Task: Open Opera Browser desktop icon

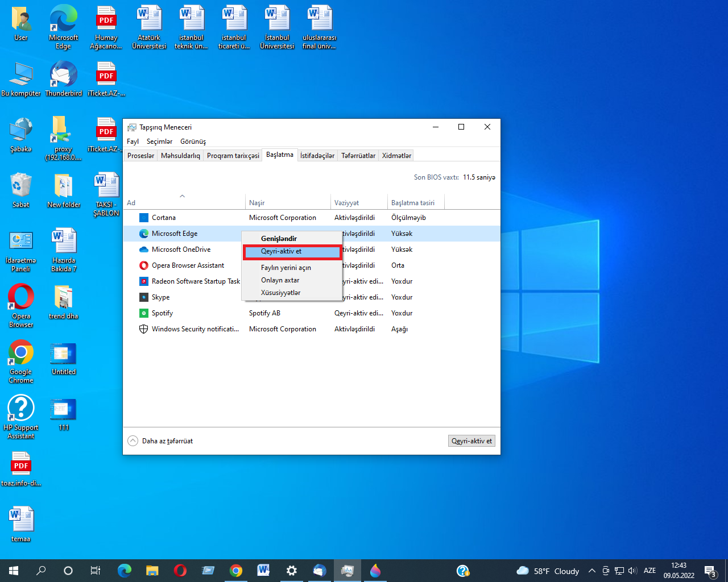Action: pyautogui.click(x=21, y=306)
